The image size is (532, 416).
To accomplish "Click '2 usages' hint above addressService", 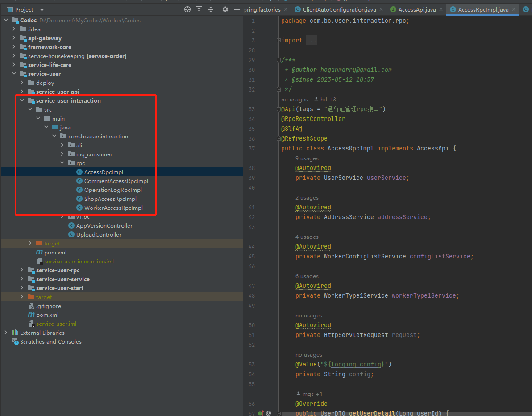I will 307,197.
